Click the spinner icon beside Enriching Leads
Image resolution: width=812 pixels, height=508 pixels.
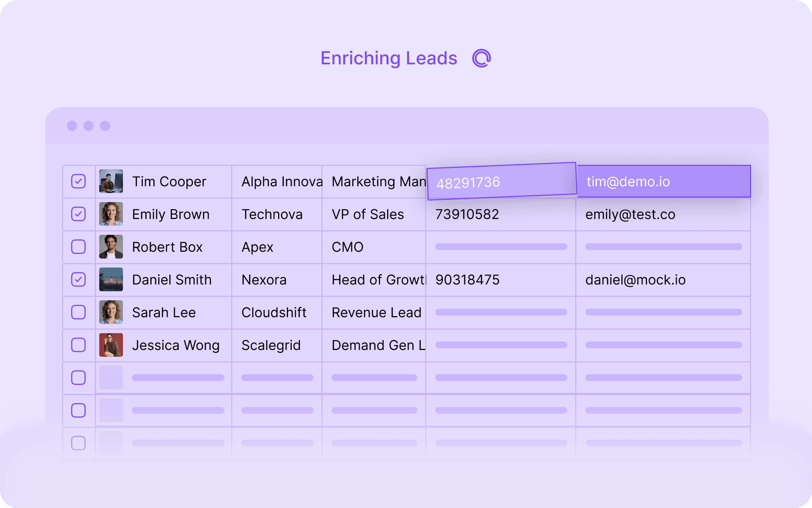point(482,58)
